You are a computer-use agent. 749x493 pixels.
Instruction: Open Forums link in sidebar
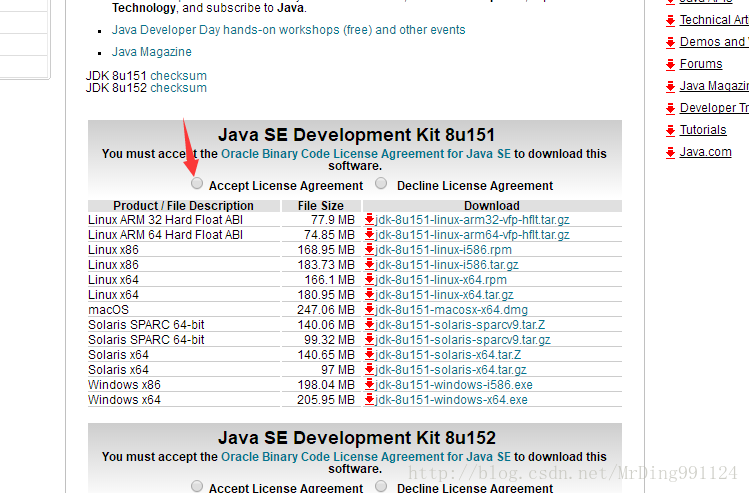point(701,64)
